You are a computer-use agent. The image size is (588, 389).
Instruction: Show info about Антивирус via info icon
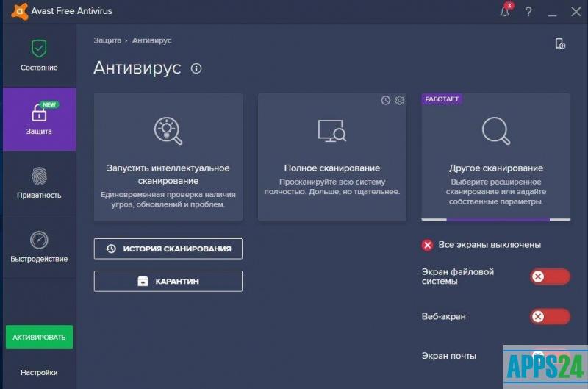[x=196, y=68]
